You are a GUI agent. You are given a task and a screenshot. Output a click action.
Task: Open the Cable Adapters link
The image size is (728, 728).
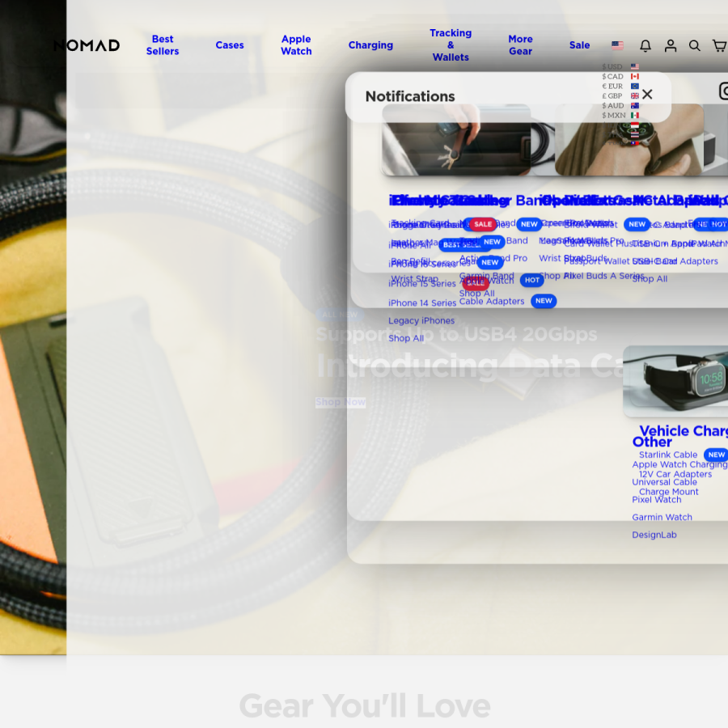492,302
